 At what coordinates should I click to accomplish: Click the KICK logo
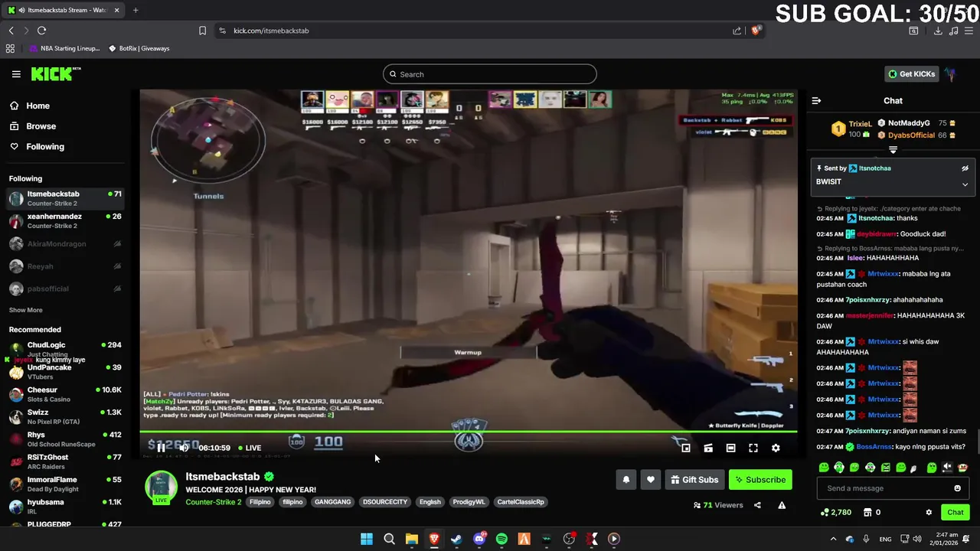point(55,73)
